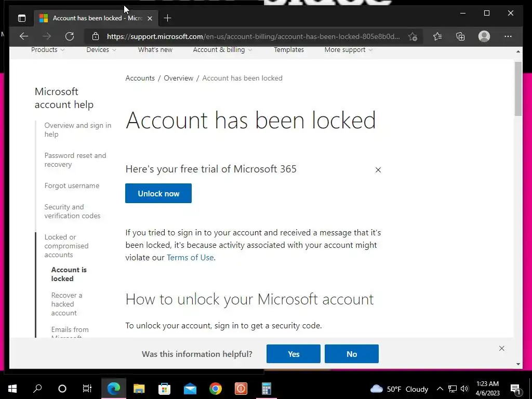Open Task View on taskbar

pos(87,389)
